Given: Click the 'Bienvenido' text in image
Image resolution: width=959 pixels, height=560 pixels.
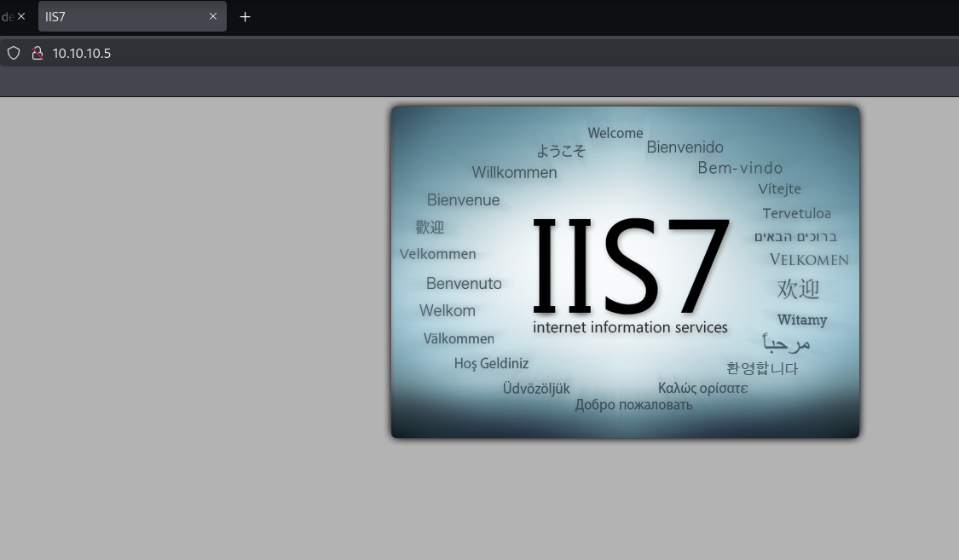Looking at the screenshot, I should (685, 147).
